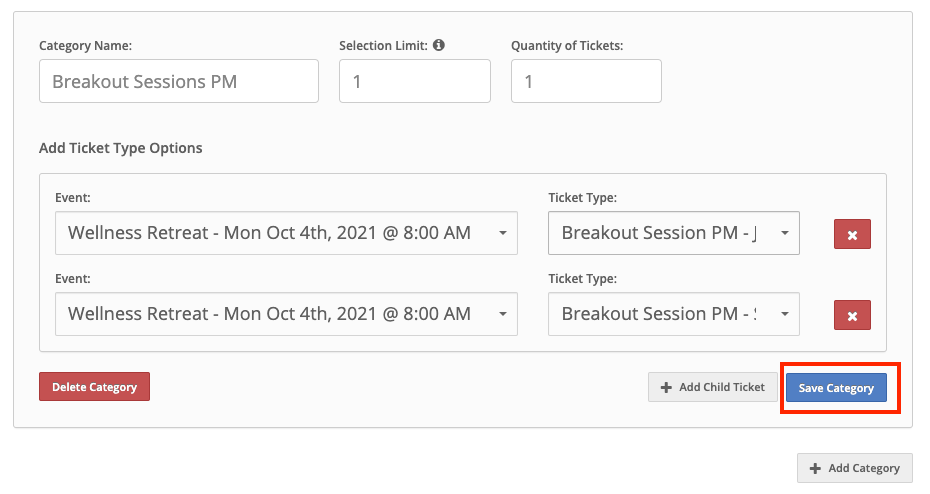Open the second Wellness Retreat Event dropdown

click(286, 314)
